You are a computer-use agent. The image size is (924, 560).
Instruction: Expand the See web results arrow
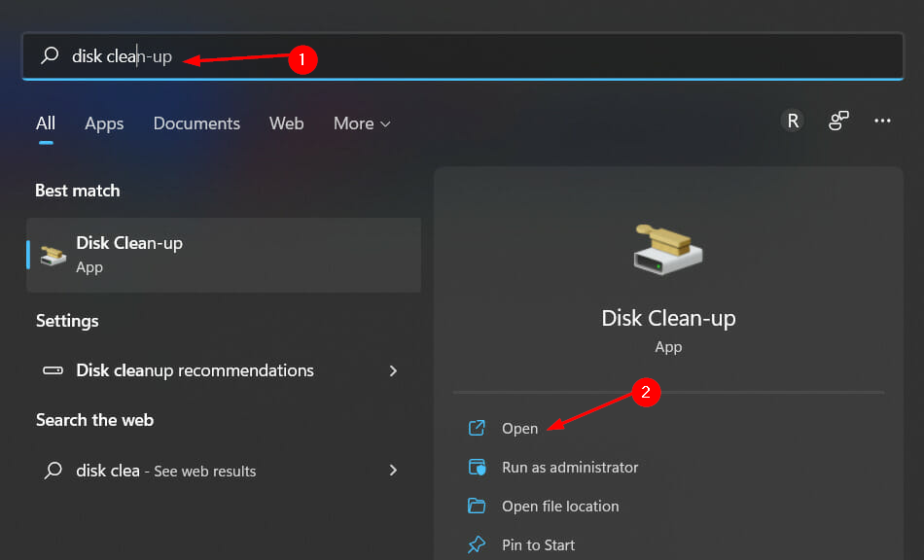[393, 471]
